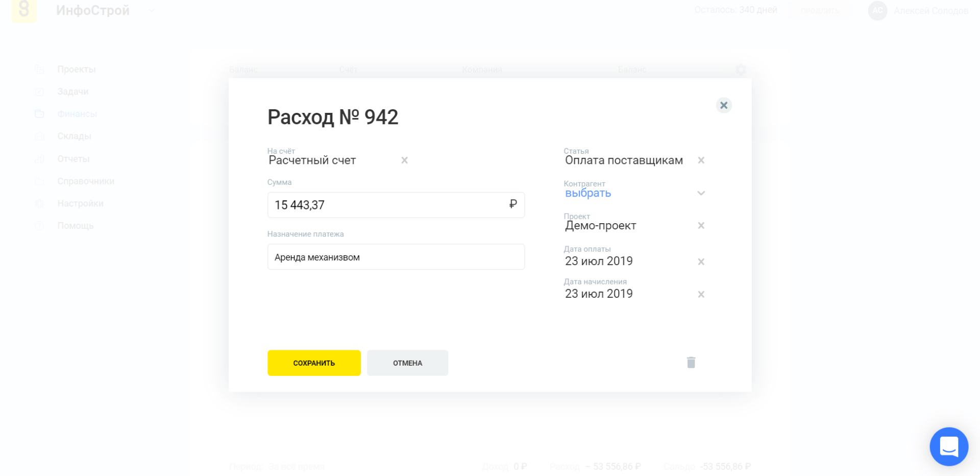Viewport: 980px width, 476px height.
Task: Open the Оплата поставщикам article selector
Action: coord(624,160)
